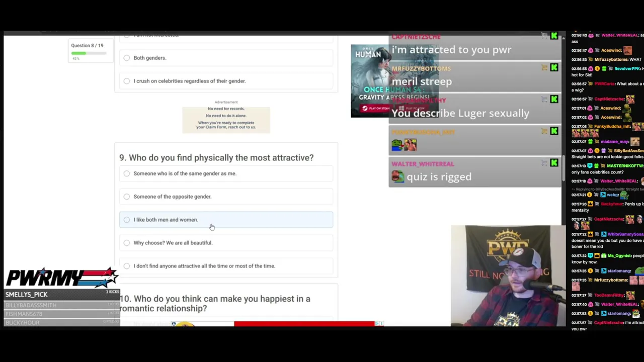Click question 9 heading about physical attraction
644x362 pixels.
[216, 158]
